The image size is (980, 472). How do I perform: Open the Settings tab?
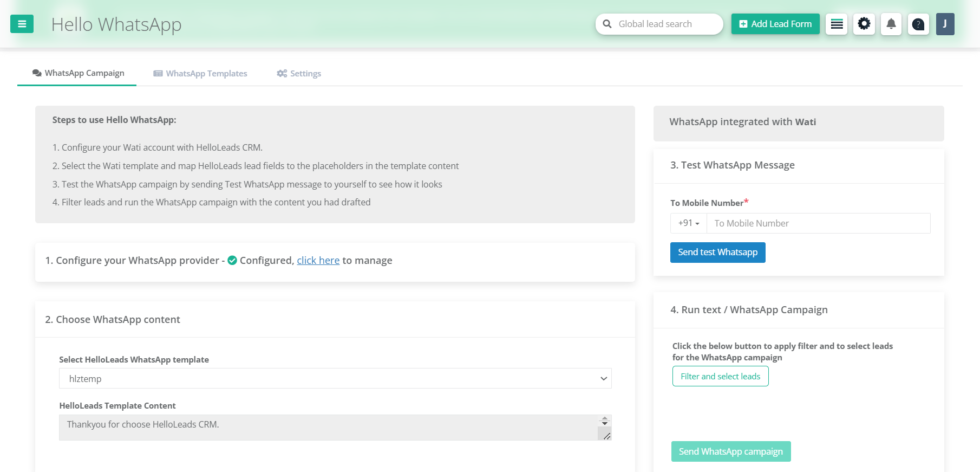(x=299, y=73)
